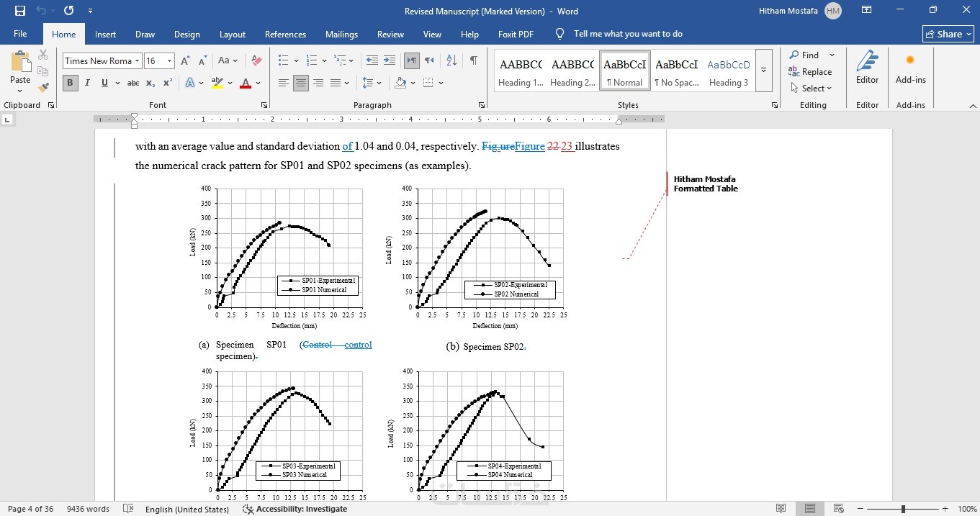The height and width of the screenshot is (516, 980).
Task: Switch to the Insert tab
Action: 105,34
